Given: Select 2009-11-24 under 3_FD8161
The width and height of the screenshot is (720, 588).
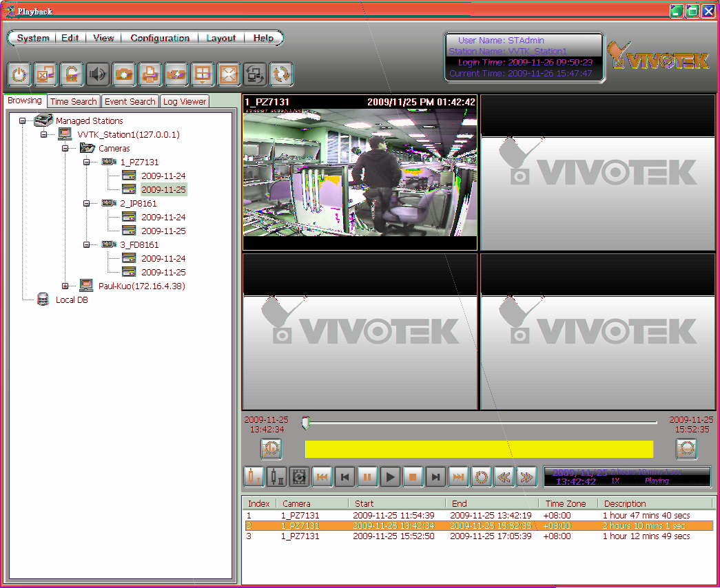Looking at the screenshot, I should [x=163, y=258].
